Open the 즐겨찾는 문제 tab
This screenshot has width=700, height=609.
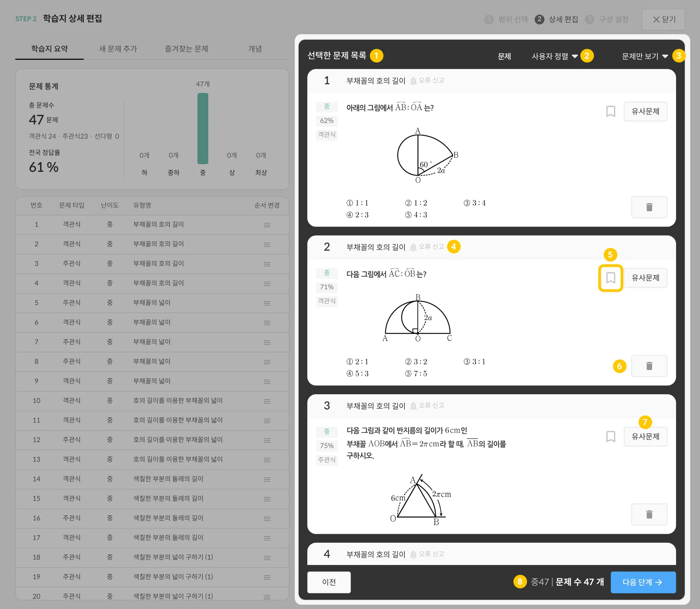[186, 49]
